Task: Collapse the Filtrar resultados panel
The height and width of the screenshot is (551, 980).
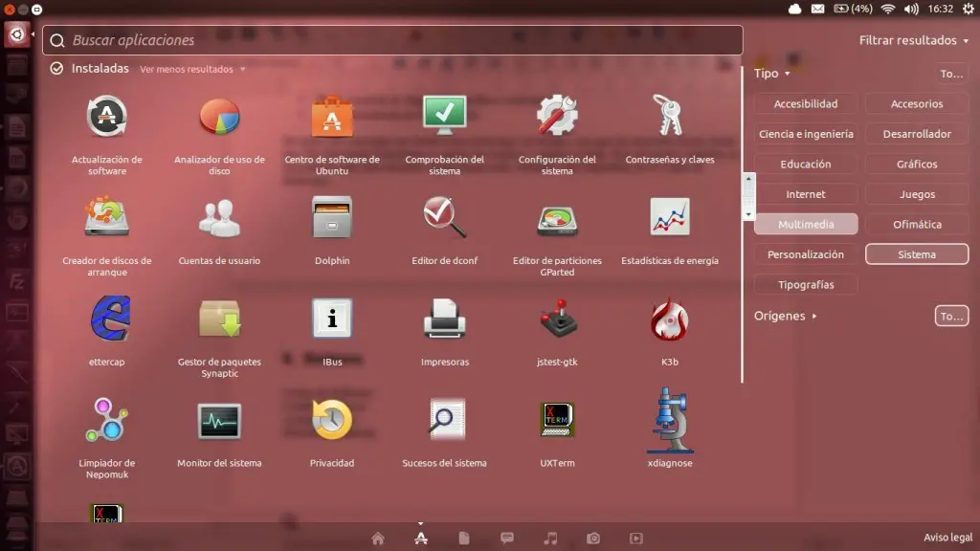Action: [x=914, y=40]
